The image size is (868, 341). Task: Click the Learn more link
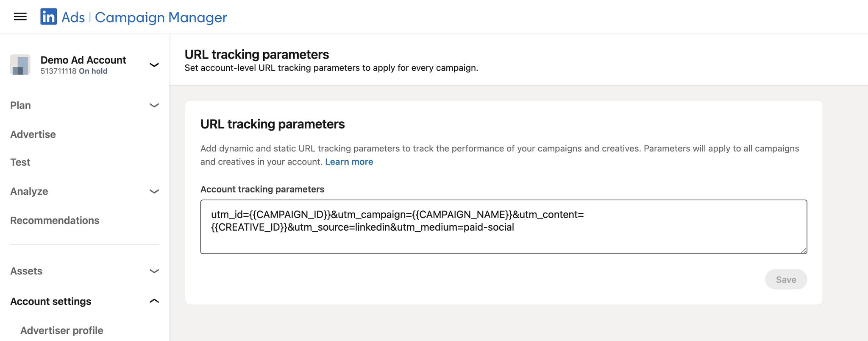[349, 162]
